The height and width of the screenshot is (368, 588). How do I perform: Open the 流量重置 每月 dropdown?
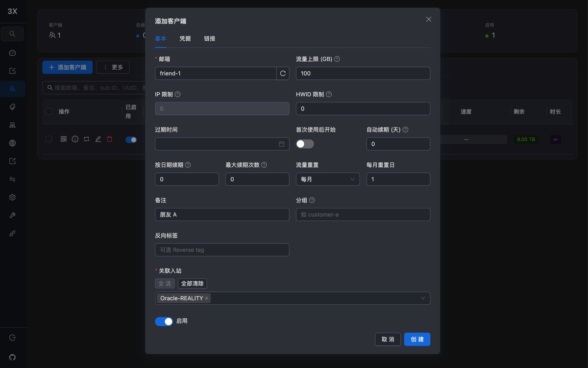pyautogui.click(x=328, y=179)
